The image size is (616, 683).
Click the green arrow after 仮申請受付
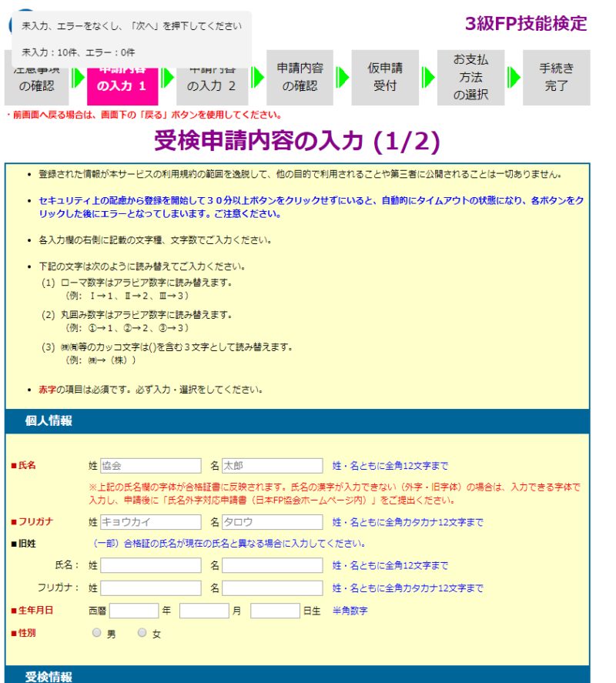429,78
